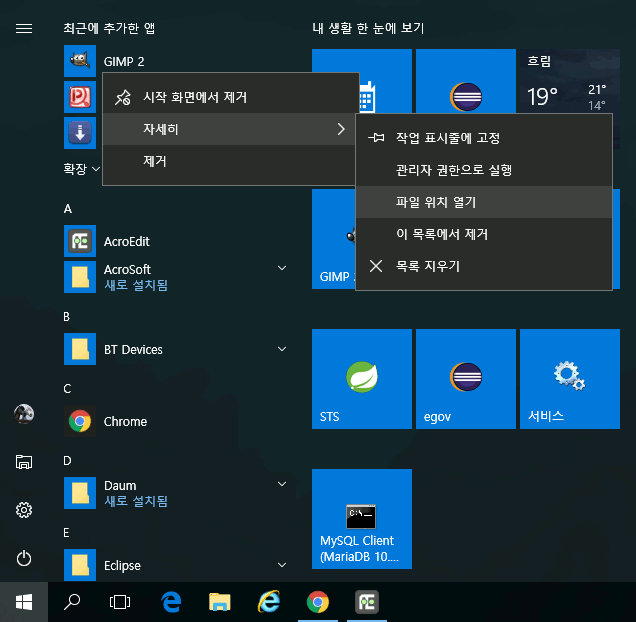Expand the AcroSoft folder
Image resolution: width=636 pixels, height=622 pixels.
click(282, 269)
